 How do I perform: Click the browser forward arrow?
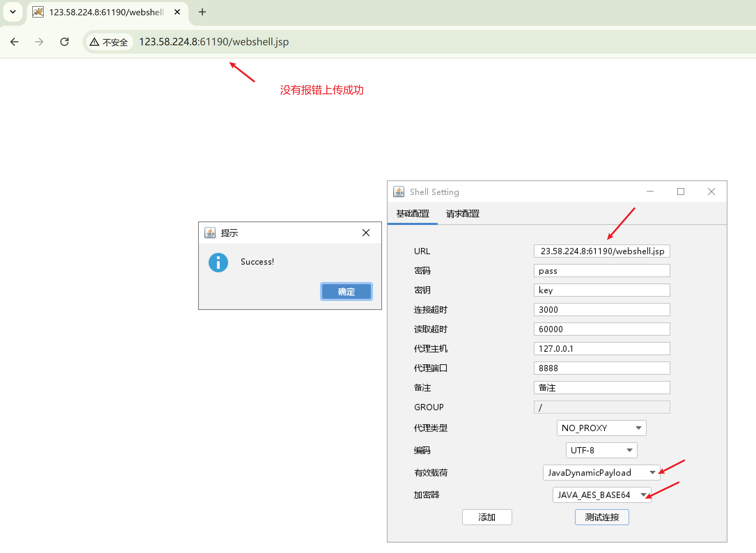pyautogui.click(x=39, y=42)
